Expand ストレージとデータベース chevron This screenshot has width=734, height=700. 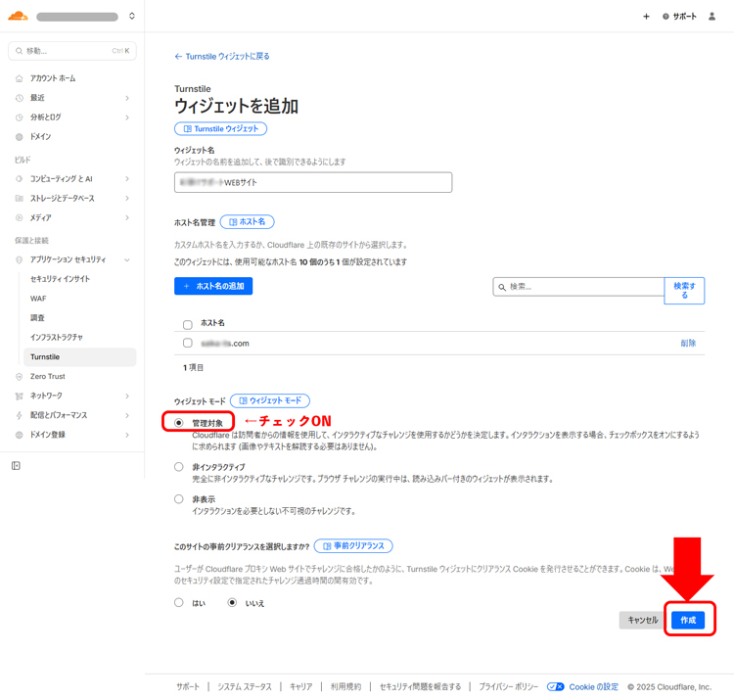pos(127,198)
